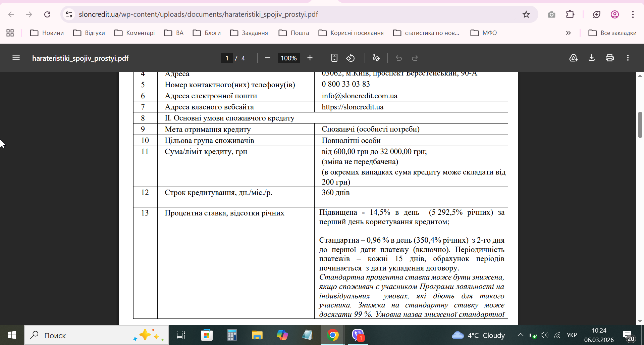The image size is (644, 345).
Task: Toggle the PDF sidebar menu
Action: coord(16,58)
